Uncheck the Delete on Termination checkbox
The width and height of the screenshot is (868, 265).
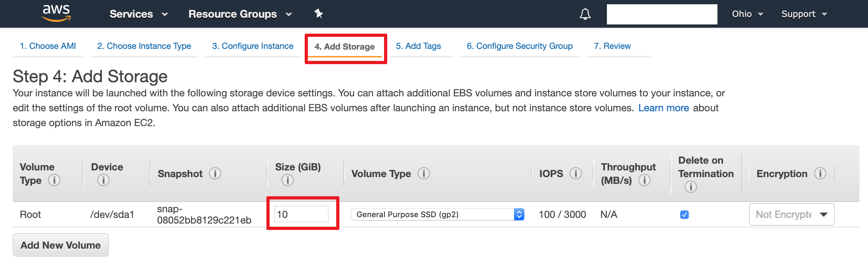[684, 215]
